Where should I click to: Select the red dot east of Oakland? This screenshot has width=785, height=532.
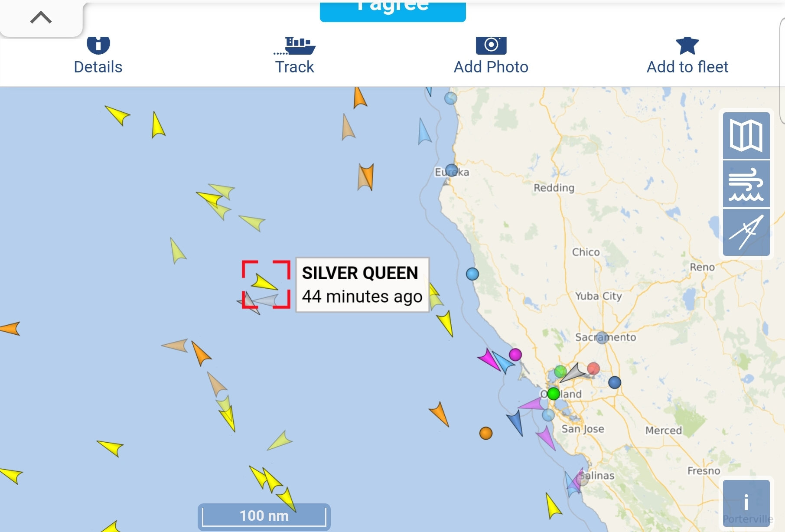coord(593,369)
